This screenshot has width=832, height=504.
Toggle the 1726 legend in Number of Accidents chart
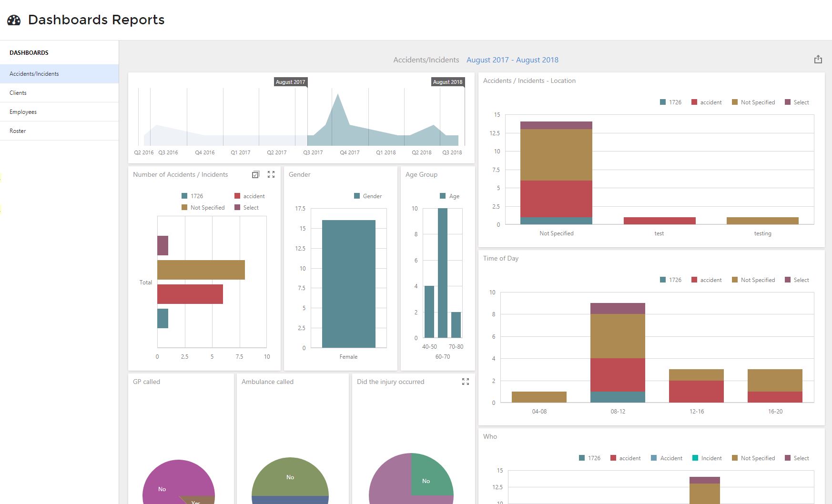pos(192,196)
